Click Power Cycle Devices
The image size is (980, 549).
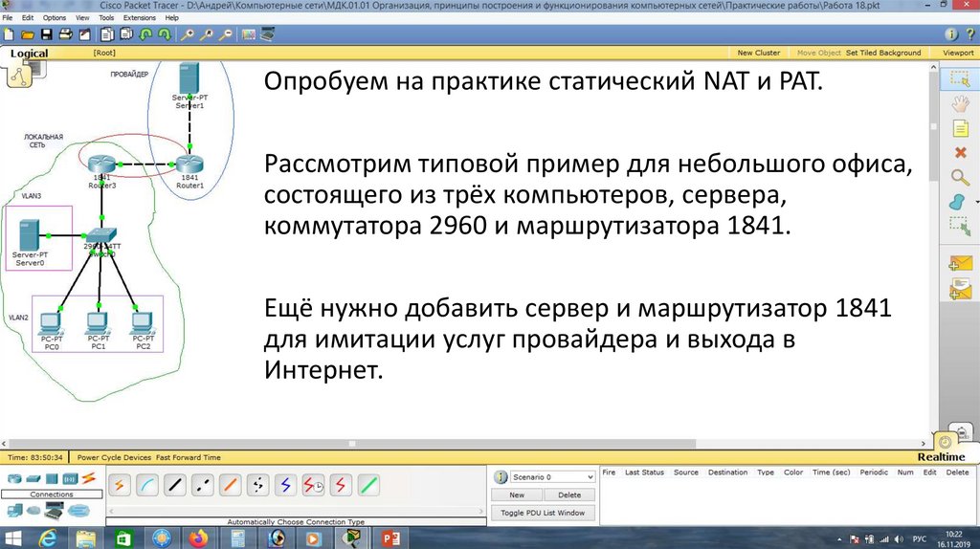point(115,457)
